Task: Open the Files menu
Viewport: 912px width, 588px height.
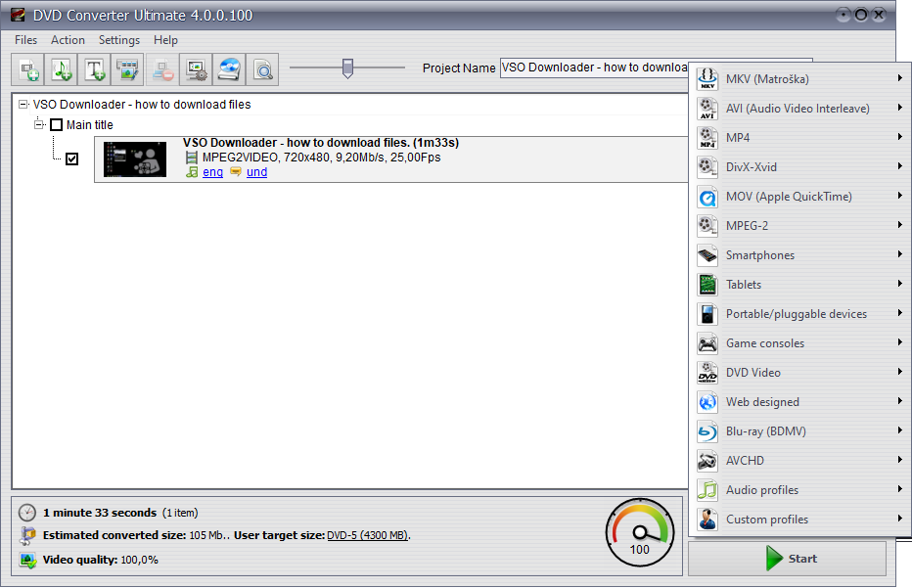Action: [x=25, y=40]
